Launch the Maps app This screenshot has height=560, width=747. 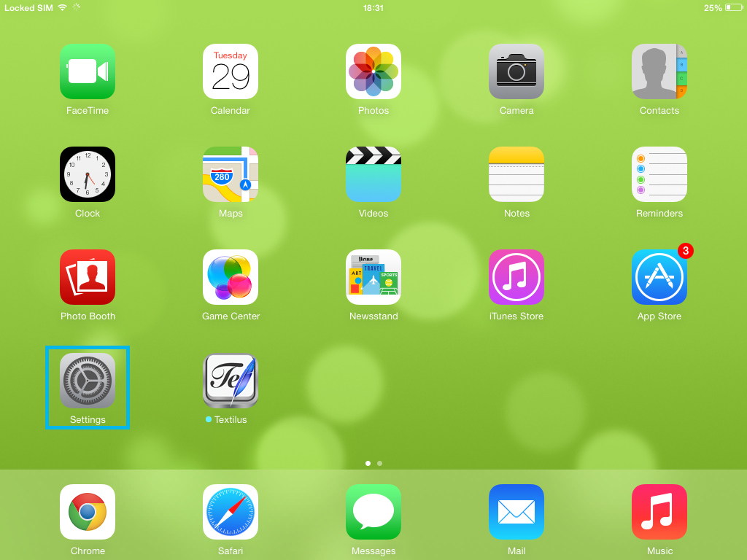(231, 174)
